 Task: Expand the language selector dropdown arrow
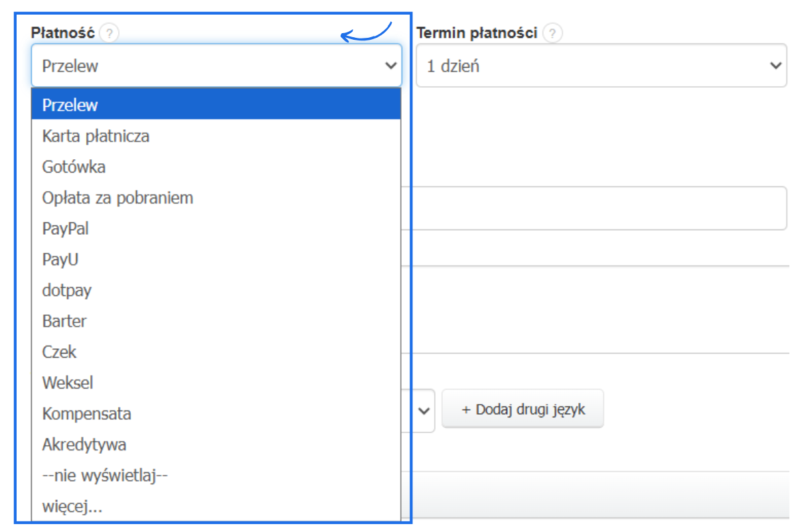pyautogui.click(x=425, y=409)
